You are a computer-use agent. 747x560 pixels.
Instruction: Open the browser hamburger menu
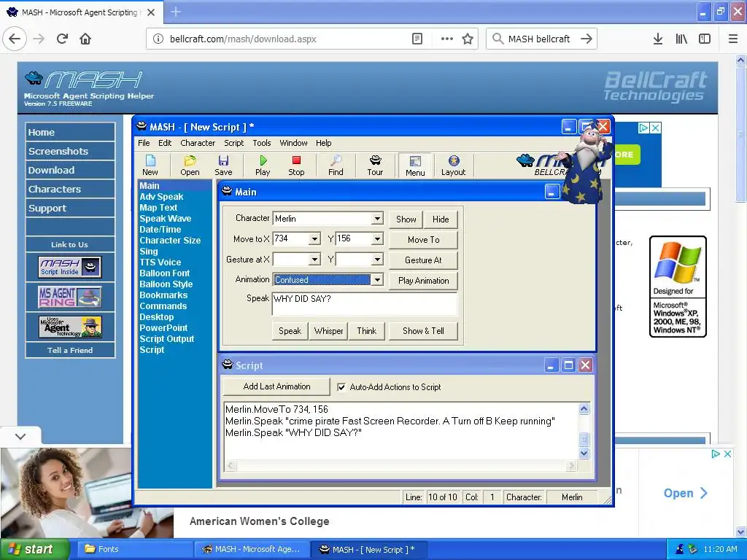(733, 39)
